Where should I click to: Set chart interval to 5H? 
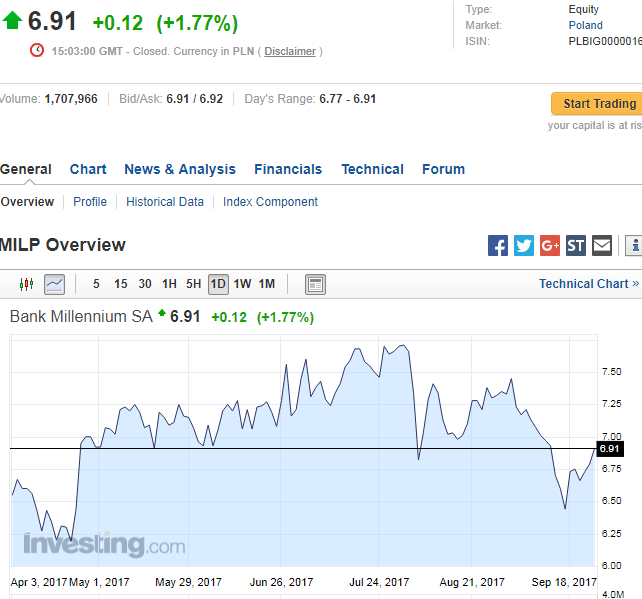(x=194, y=284)
